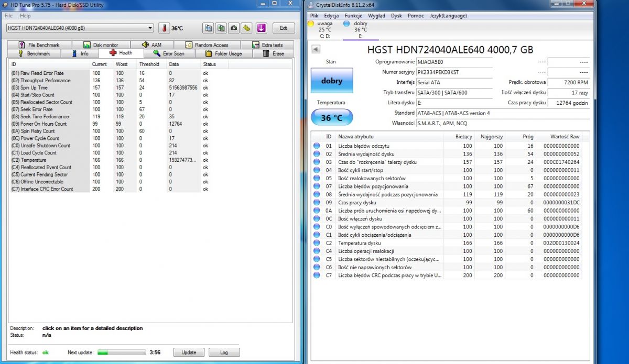Open the Wygląd menu in CrystalDiskInfo
The image size is (629, 364).
(376, 16)
